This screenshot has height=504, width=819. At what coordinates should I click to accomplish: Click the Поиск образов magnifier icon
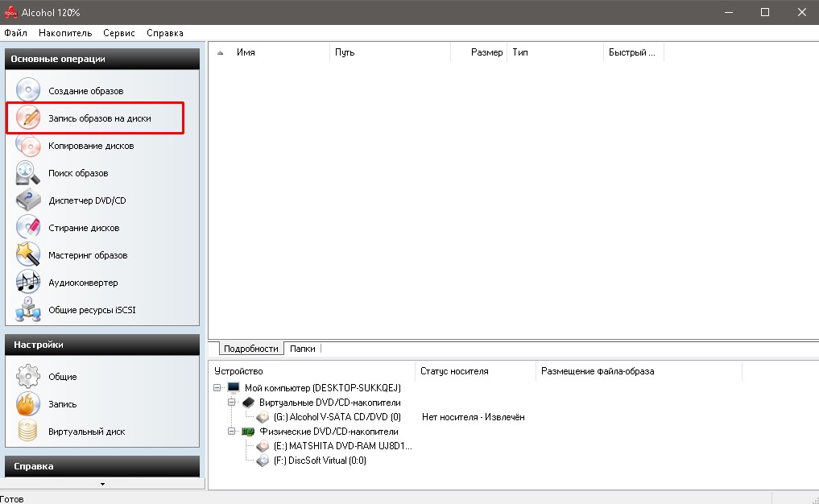27,173
